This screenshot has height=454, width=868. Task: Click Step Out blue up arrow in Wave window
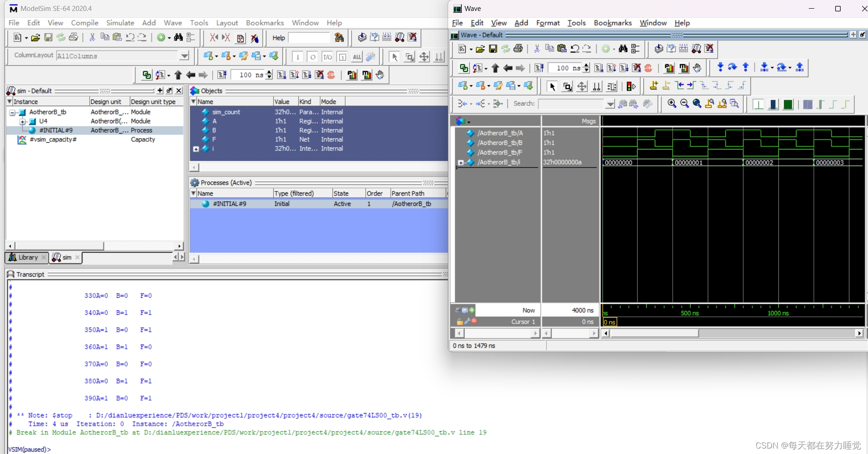pos(745,67)
